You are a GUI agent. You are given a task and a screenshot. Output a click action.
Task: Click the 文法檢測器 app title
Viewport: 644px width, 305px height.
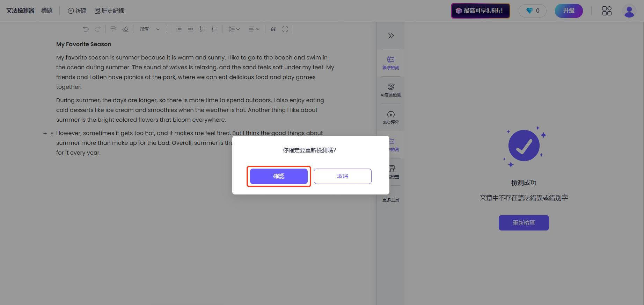(20, 11)
